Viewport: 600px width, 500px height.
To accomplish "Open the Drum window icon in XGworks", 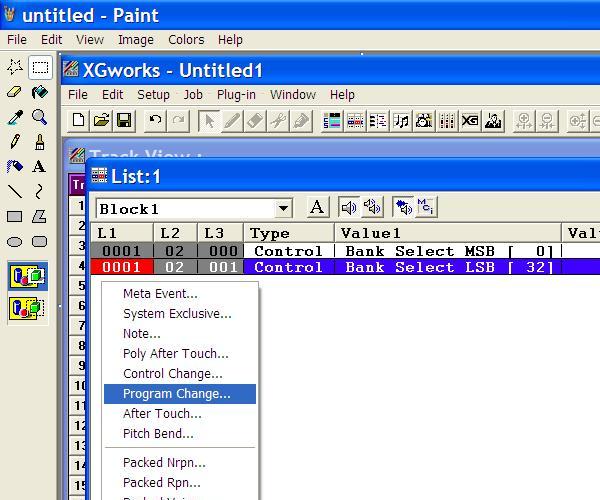I will pyautogui.click(x=424, y=121).
